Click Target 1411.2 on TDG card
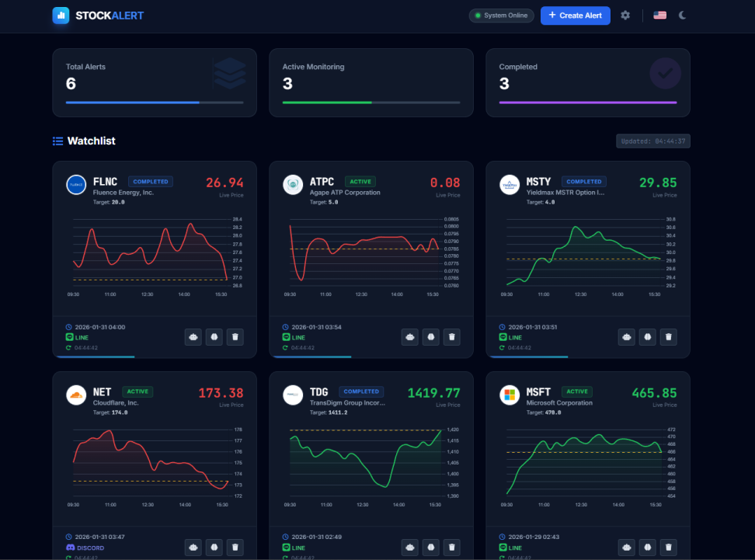This screenshot has height=560, width=755. tap(329, 412)
